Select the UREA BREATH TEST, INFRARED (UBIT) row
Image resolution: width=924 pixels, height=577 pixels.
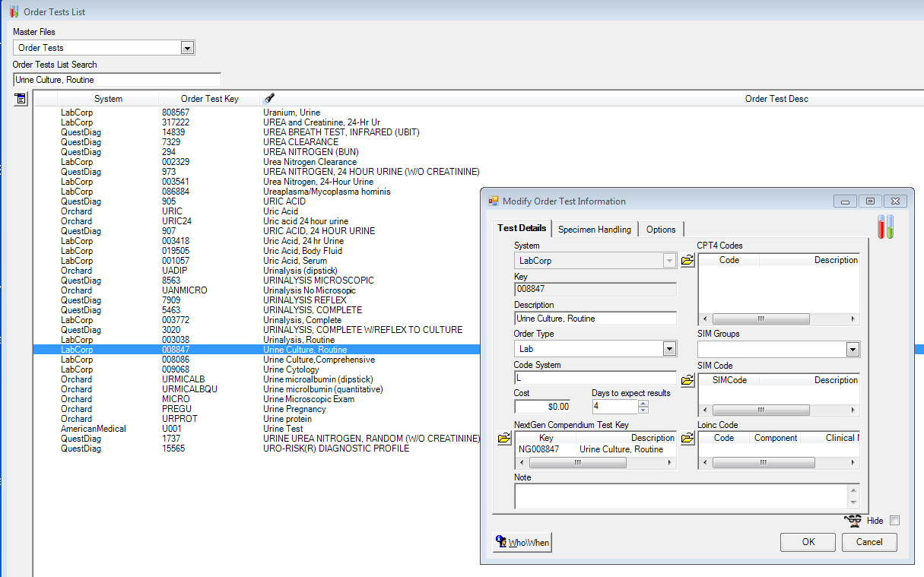pos(478,132)
